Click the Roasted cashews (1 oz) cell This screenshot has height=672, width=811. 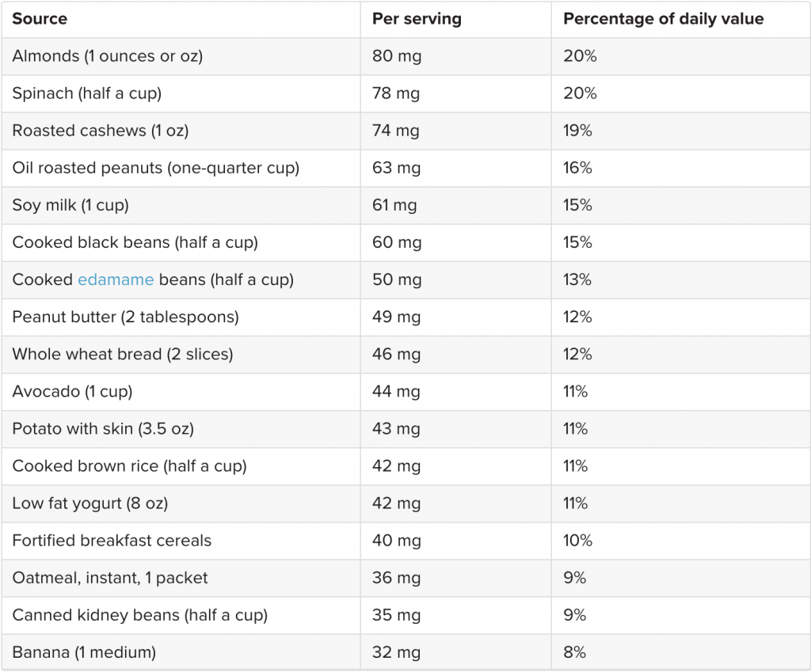pos(100,131)
